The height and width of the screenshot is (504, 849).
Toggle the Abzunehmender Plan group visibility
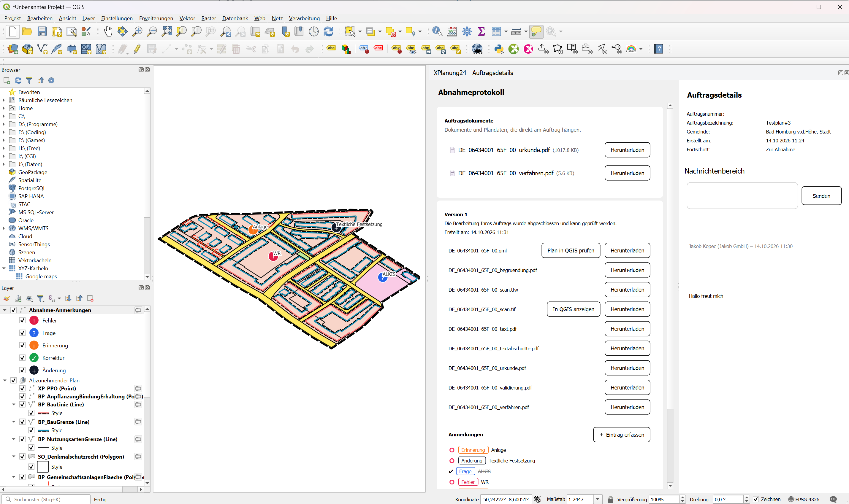pos(14,380)
